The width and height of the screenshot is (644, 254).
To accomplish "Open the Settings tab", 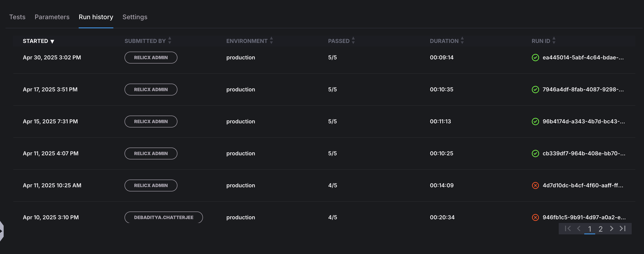I will click(135, 17).
